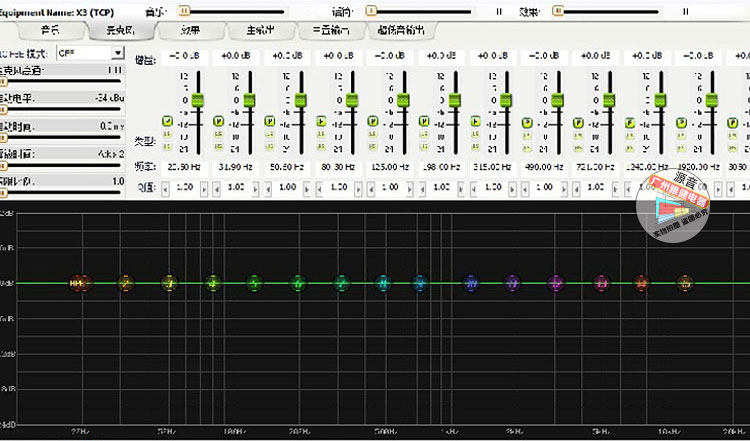Select the HPF node on the EQ graph
750x441 pixels.
click(x=77, y=283)
